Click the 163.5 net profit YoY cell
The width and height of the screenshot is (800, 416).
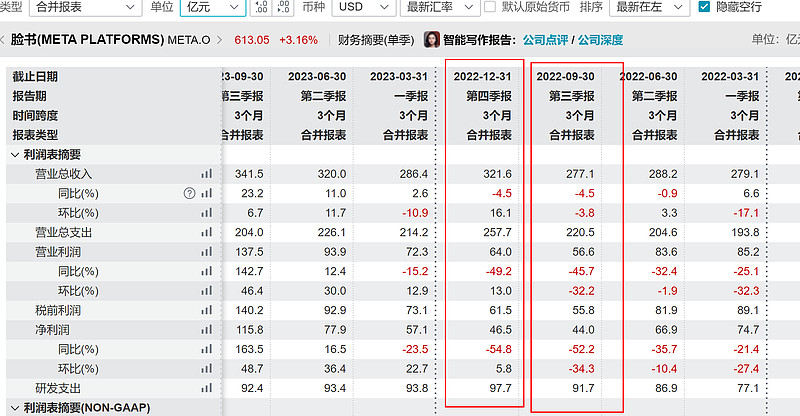[x=249, y=349]
